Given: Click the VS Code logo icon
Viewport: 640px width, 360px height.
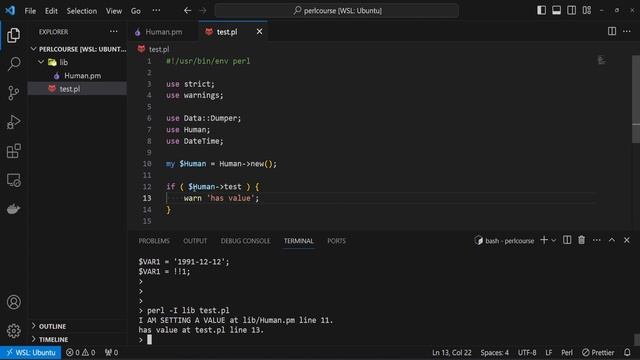Looking at the screenshot, I should (x=10, y=11).
